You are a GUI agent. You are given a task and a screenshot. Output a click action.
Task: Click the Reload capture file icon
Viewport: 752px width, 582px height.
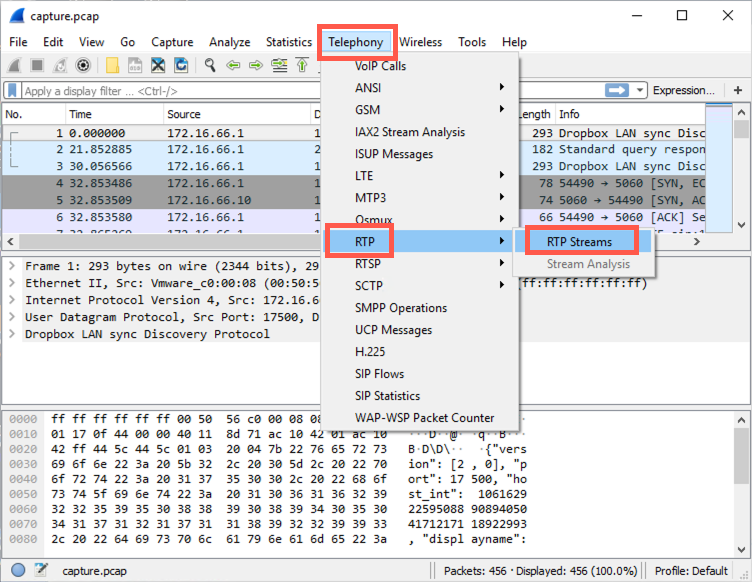click(x=181, y=65)
